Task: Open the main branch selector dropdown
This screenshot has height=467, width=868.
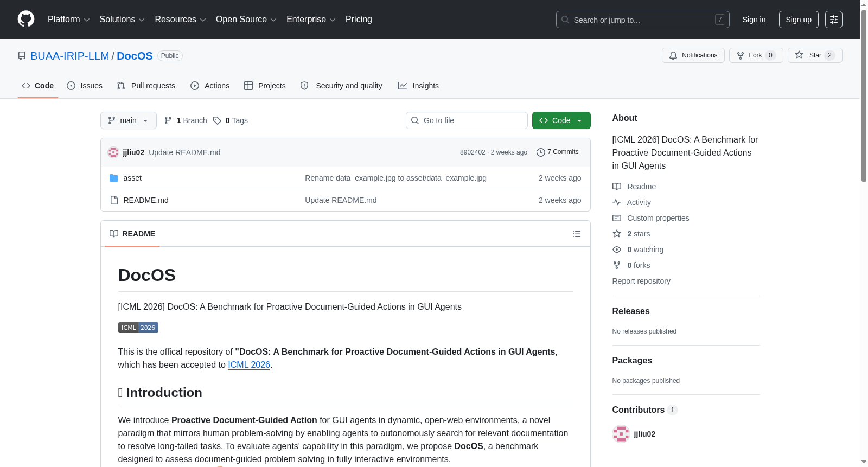Action: [129, 120]
